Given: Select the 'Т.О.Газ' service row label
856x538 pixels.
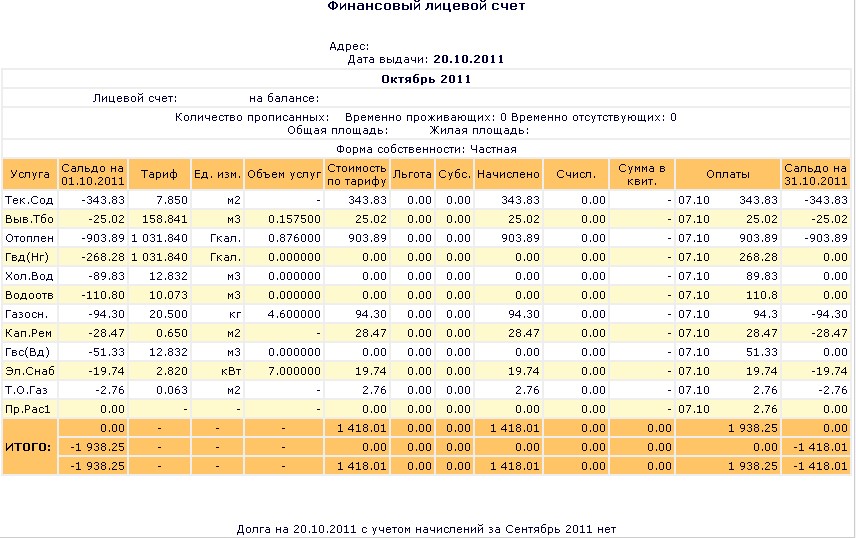Looking at the screenshot, I should point(26,390).
